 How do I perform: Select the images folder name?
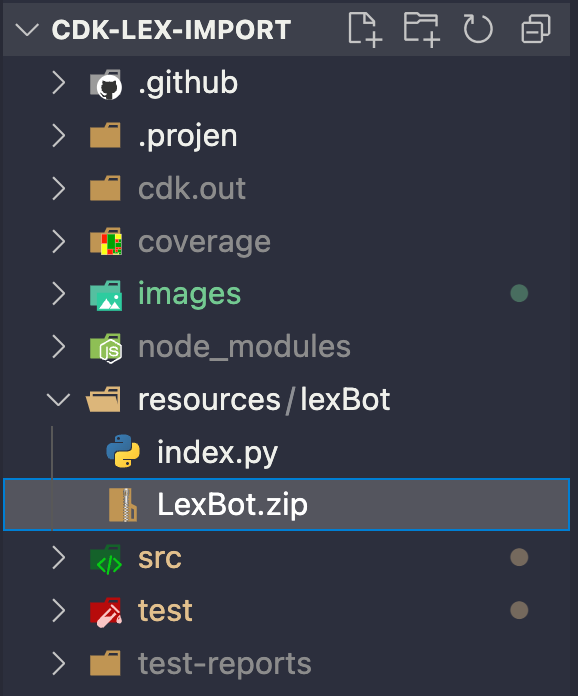[x=190, y=294]
